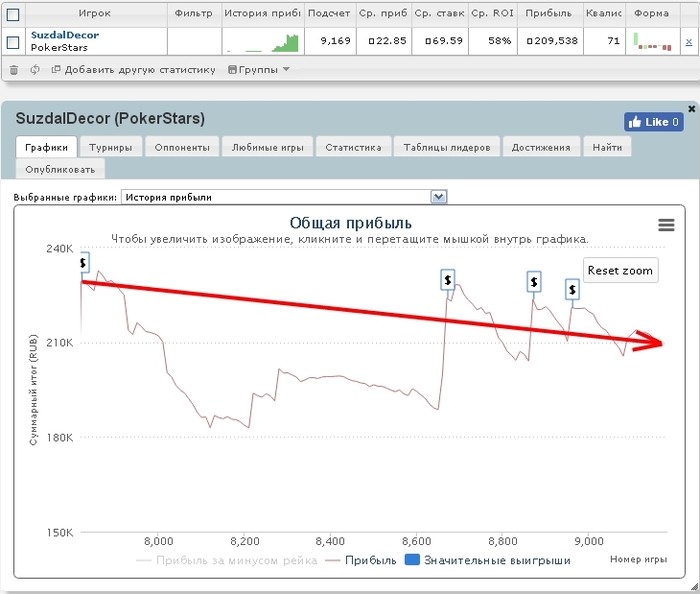Click the leftmost dollar win marker
The image size is (700, 594).
tap(84, 263)
